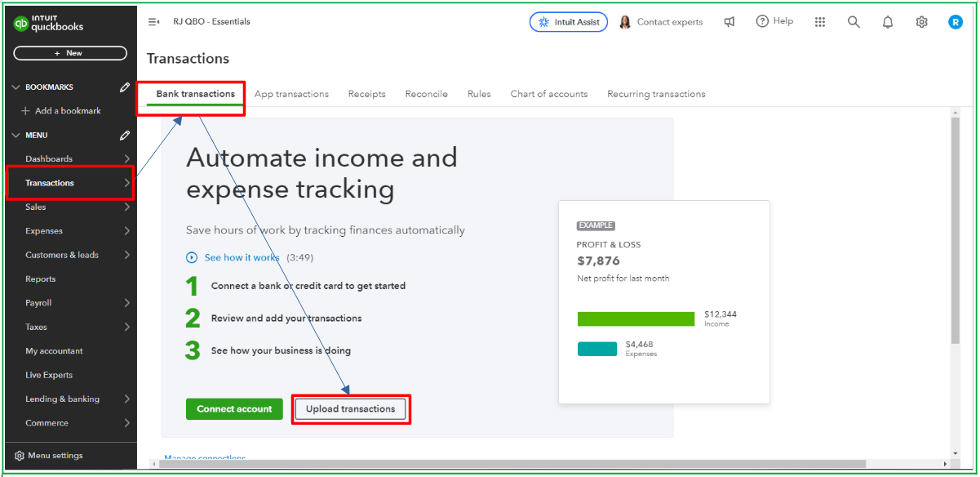Image resolution: width=980 pixels, height=477 pixels.
Task: Click the megaphone announcements icon
Action: 729,22
